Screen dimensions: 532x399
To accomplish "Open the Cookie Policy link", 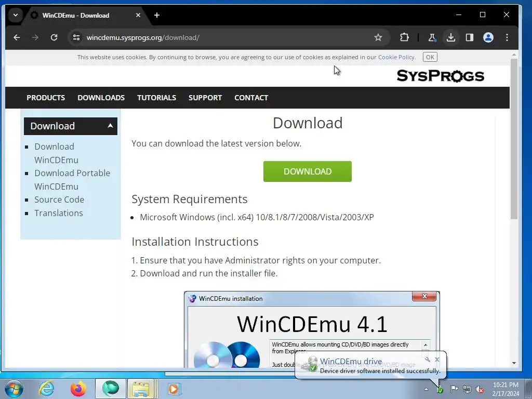I will (396, 57).
